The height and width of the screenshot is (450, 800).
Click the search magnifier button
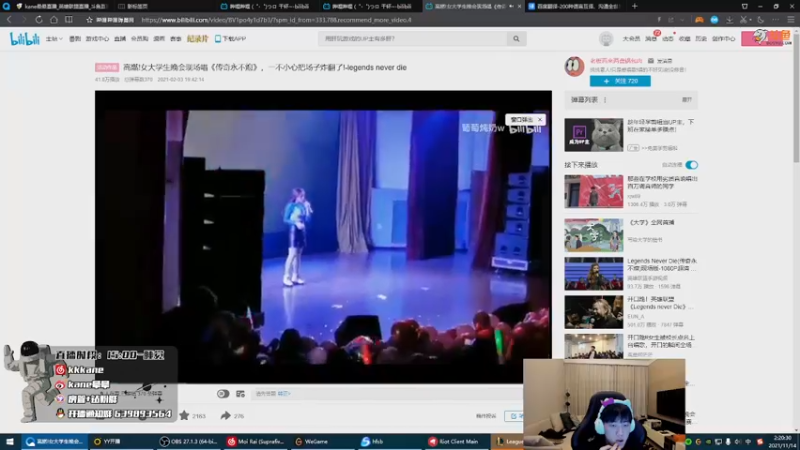point(516,39)
